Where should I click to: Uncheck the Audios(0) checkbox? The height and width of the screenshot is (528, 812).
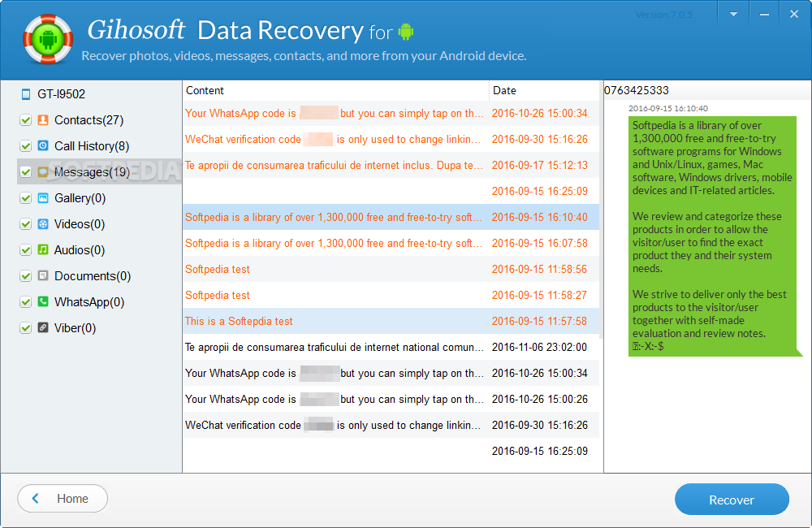coord(25,249)
